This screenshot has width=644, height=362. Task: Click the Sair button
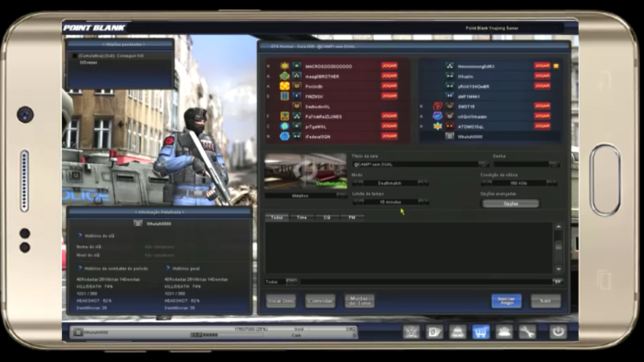point(545,301)
